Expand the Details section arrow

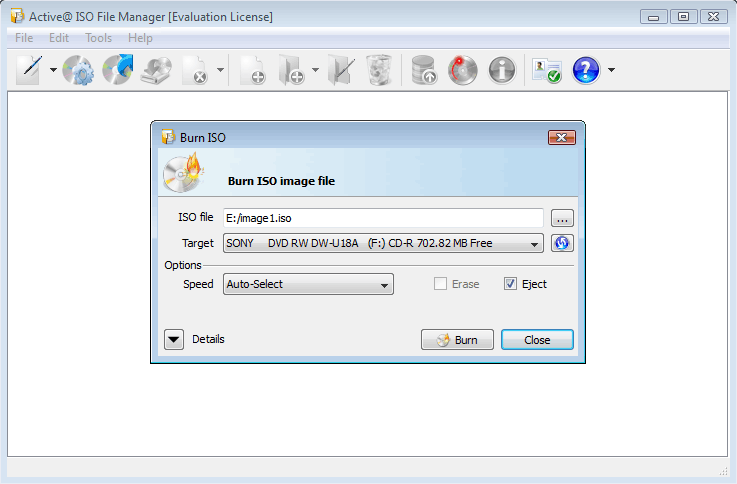coord(174,340)
